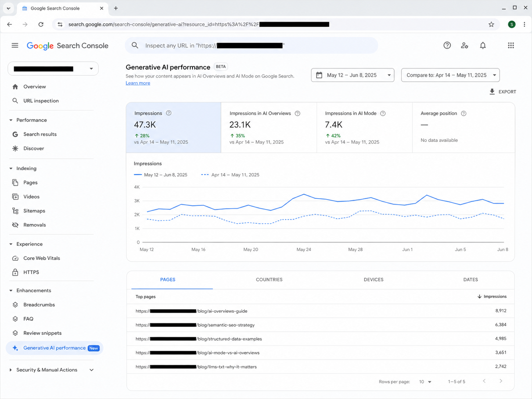Open the semantic-seo-strategy page row
532x399 pixels.
[x=320, y=325]
